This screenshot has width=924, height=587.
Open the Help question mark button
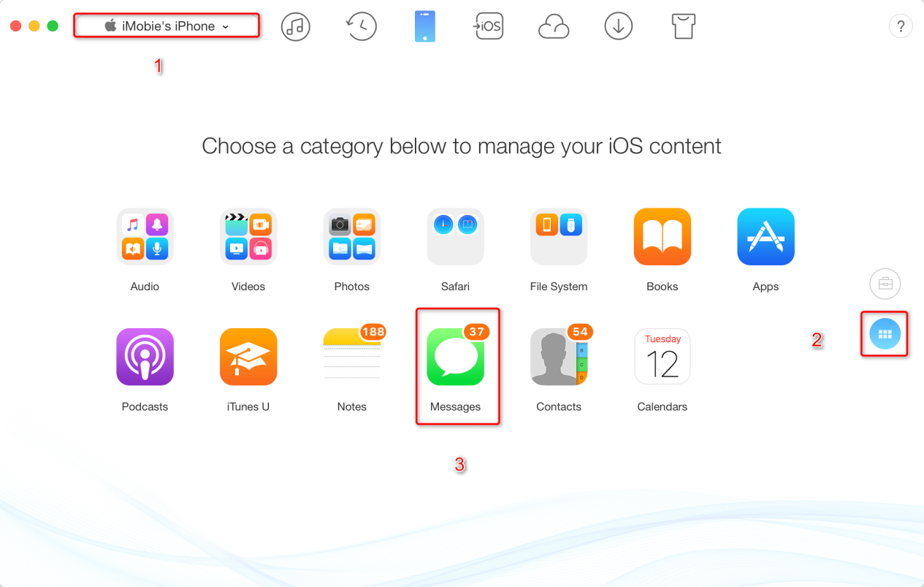(x=901, y=26)
